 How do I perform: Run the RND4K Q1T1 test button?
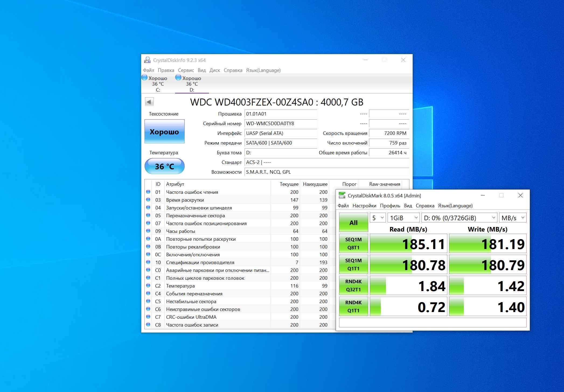click(x=353, y=306)
